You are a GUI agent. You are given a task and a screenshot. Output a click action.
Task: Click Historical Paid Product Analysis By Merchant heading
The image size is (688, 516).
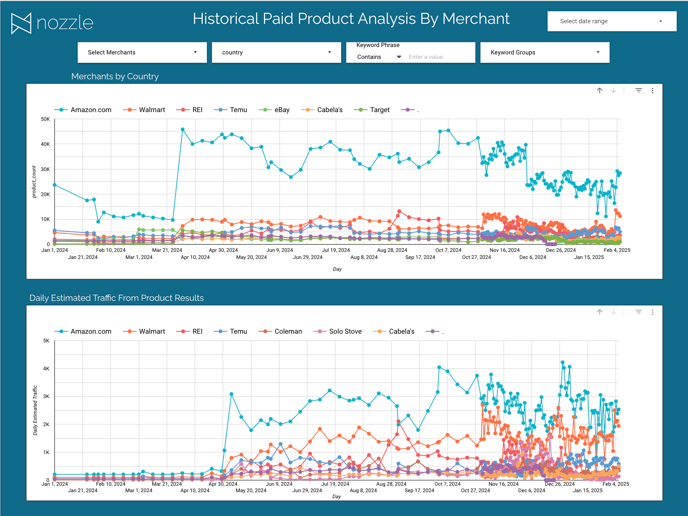pyautogui.click(x=351, y=19)
